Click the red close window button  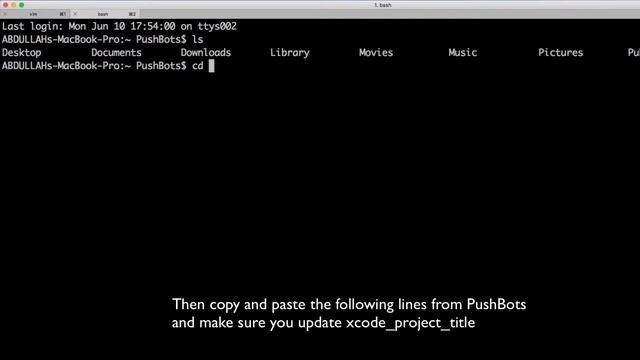pos(6,5)
